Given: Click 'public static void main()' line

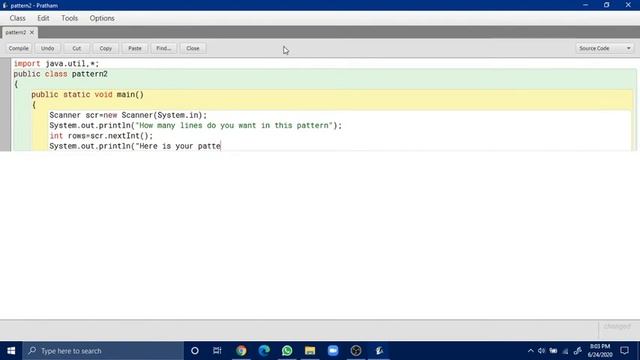Looking at the screenshot, I should tap(87, 94).
